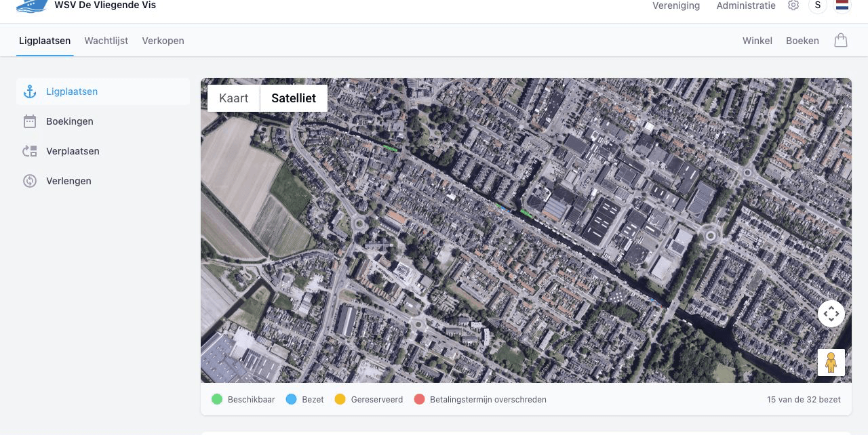Click the blue Bezet legend dot
This screenshot has width=868, height=435.
pos(292,400)
